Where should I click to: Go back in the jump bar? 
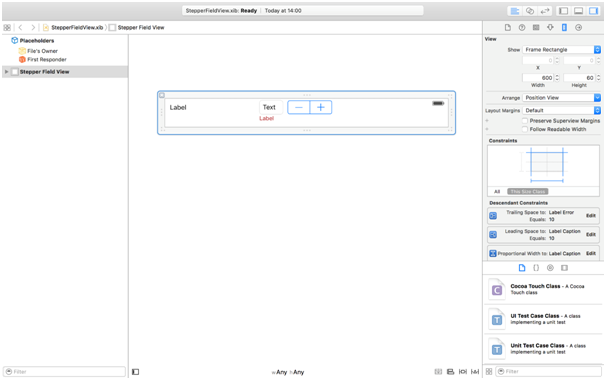click(20, 27)
